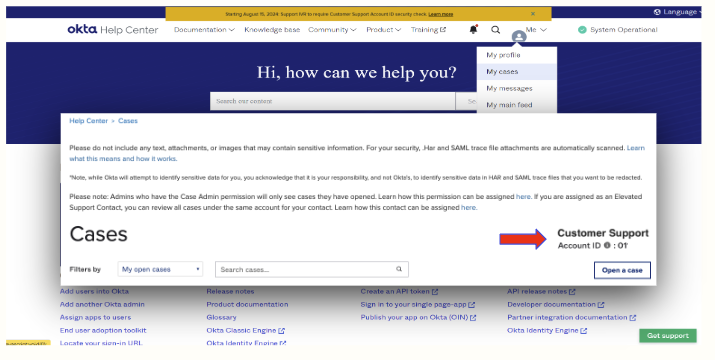Open the Language selector
The height and width of the screenshot is (360, 715).
pyautogui.click(x=678, y=12)
